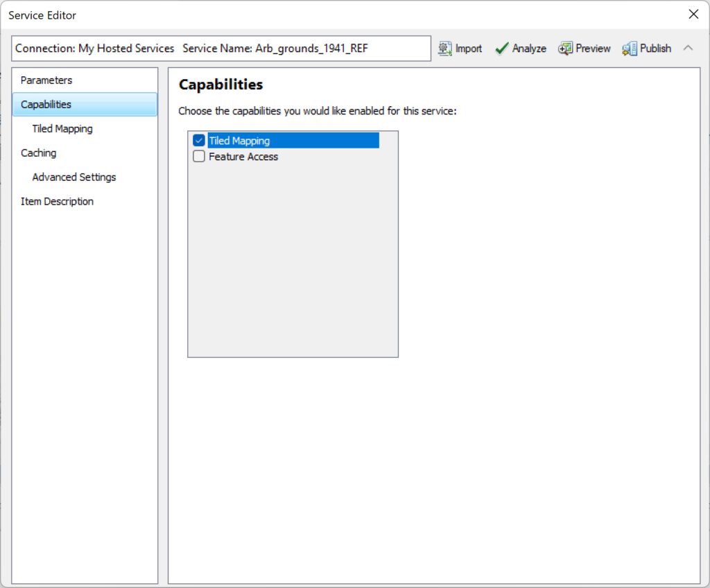This screenshot has height=588, width=710.
Task: Select the Feature Access label in the list
Action: click(243, 157)
